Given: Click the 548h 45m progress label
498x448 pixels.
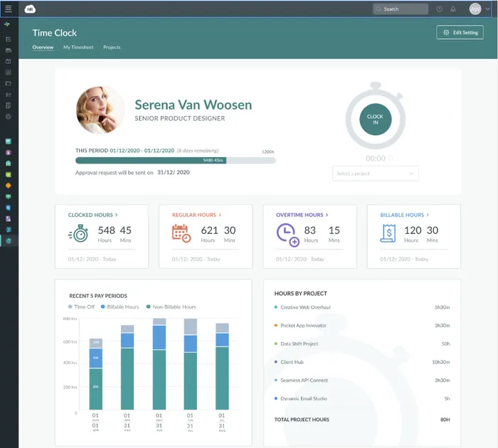Looking at the screenshot, I should 213,160.
